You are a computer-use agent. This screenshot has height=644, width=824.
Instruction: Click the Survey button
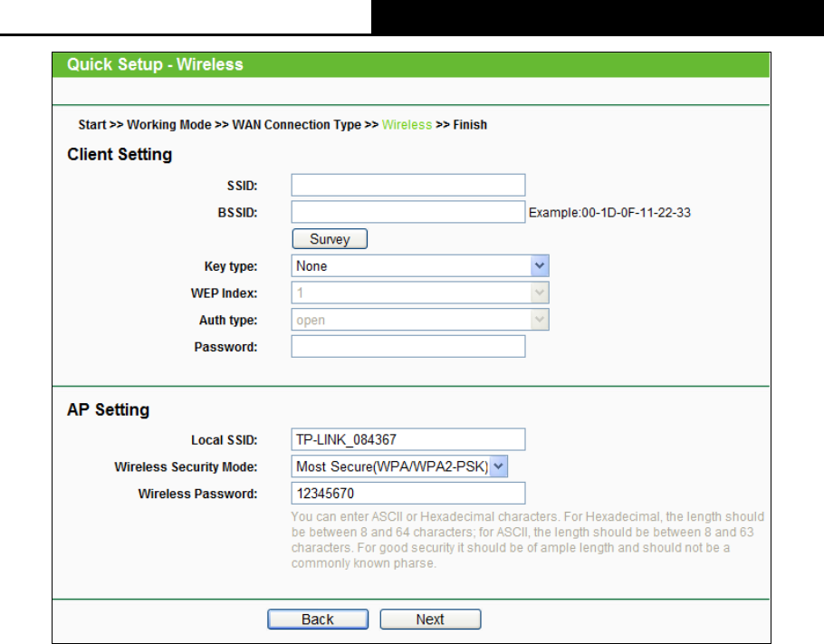[330, 239]
